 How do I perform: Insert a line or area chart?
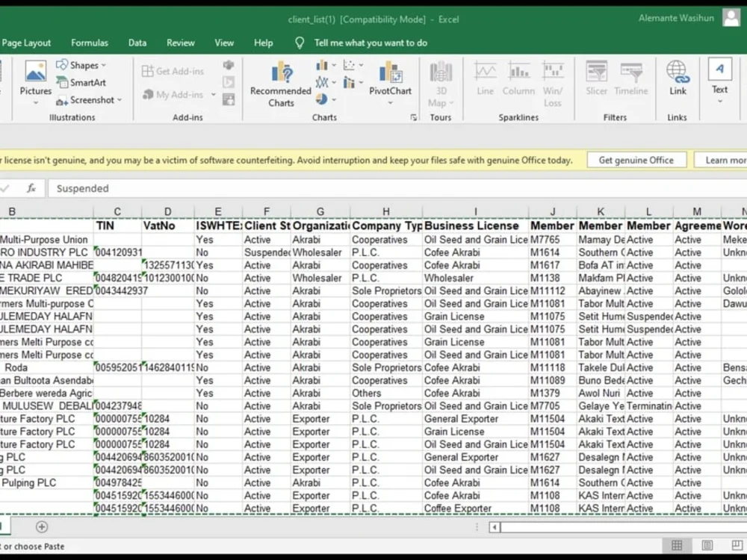coord(322,82)
